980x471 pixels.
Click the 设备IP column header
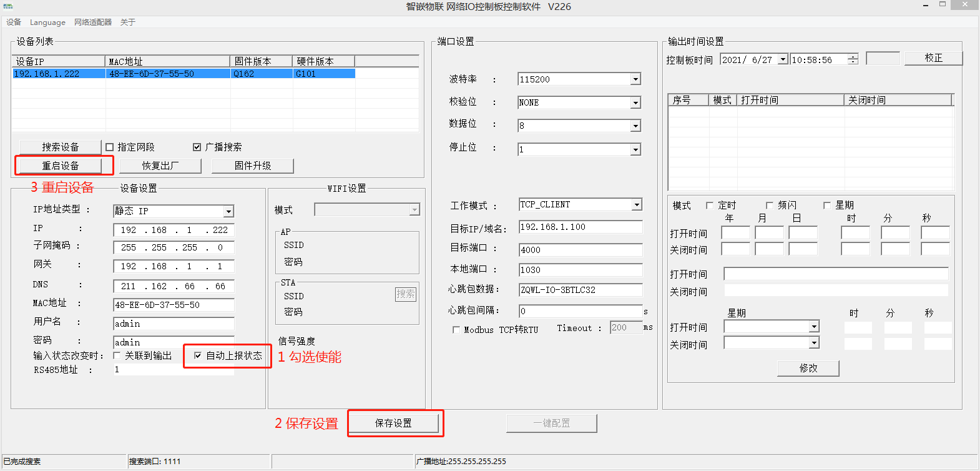59,61
